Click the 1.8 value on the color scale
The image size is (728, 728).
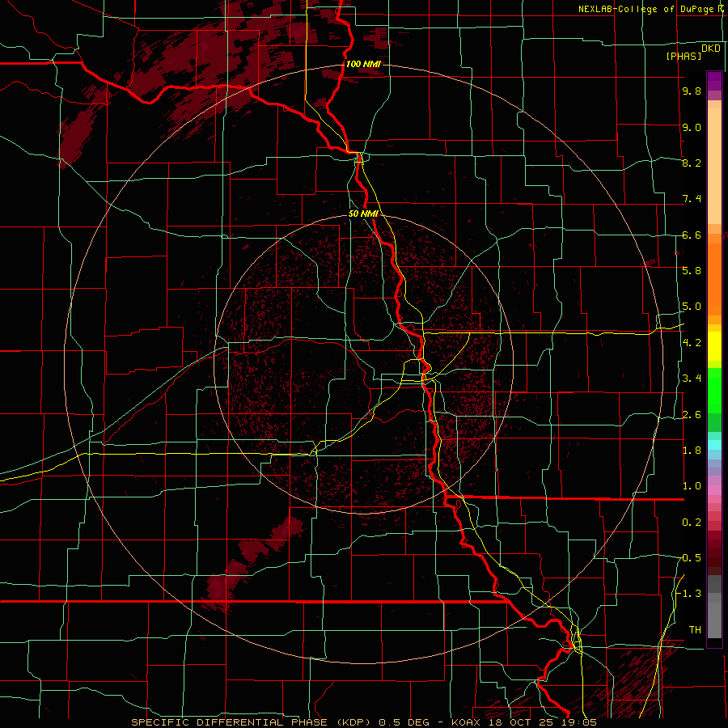click(692, 451)
